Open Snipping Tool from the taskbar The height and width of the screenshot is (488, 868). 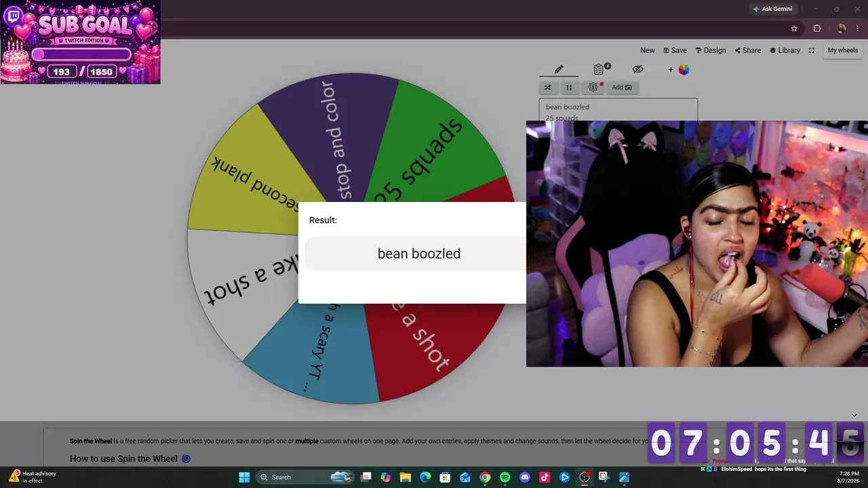604,477
